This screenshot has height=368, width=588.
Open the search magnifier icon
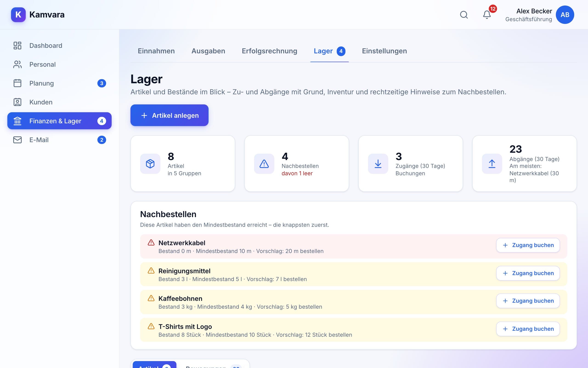pos(464,14)
